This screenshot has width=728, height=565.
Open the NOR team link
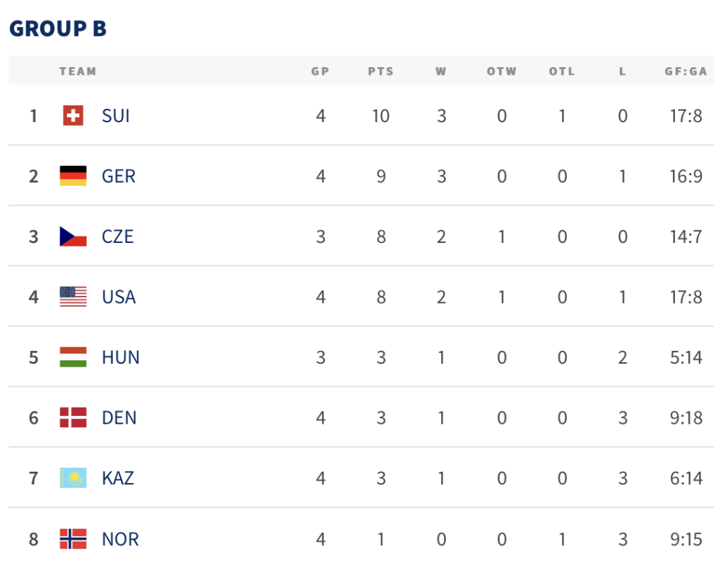tap(120, 539)
